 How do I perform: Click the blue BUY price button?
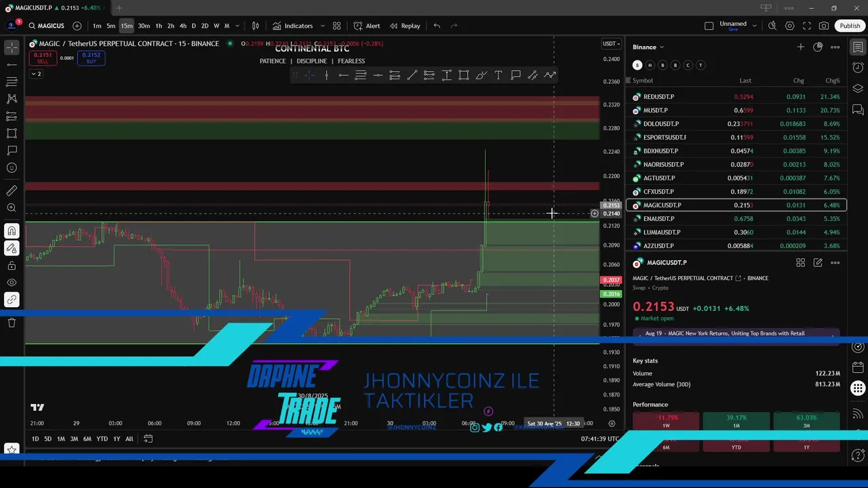click(91, 58)
